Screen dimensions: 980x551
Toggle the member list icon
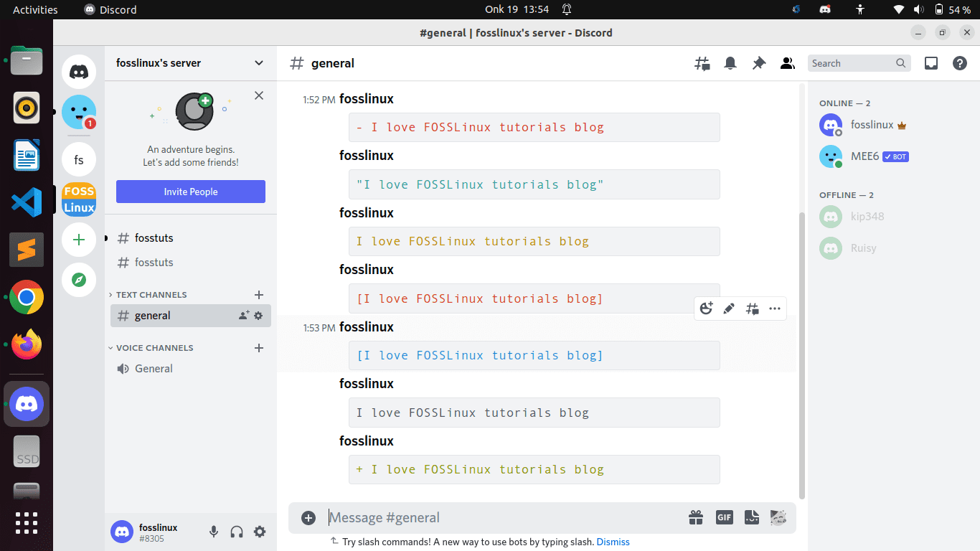787,63
